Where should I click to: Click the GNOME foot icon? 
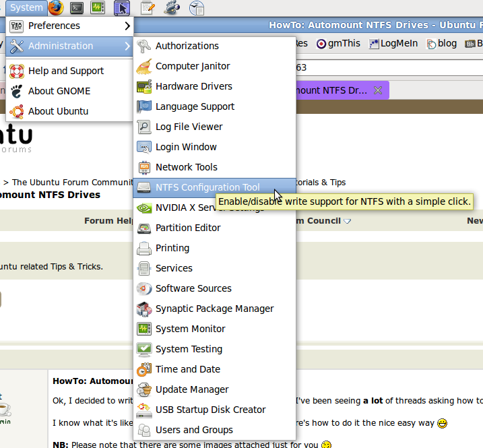coord(17,92)
